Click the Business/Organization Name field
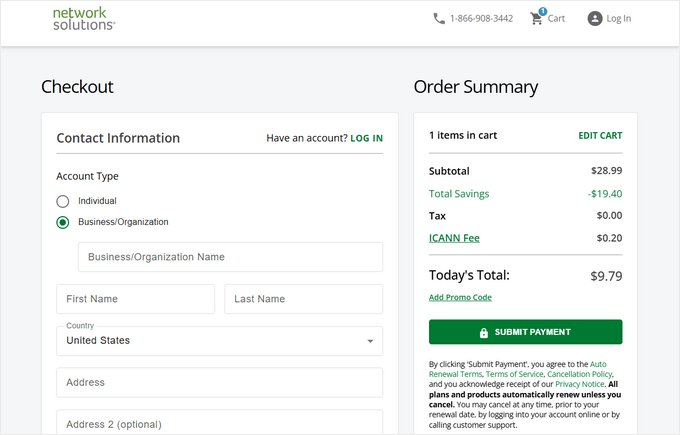680x435 pixels. (x=230, y=257)
